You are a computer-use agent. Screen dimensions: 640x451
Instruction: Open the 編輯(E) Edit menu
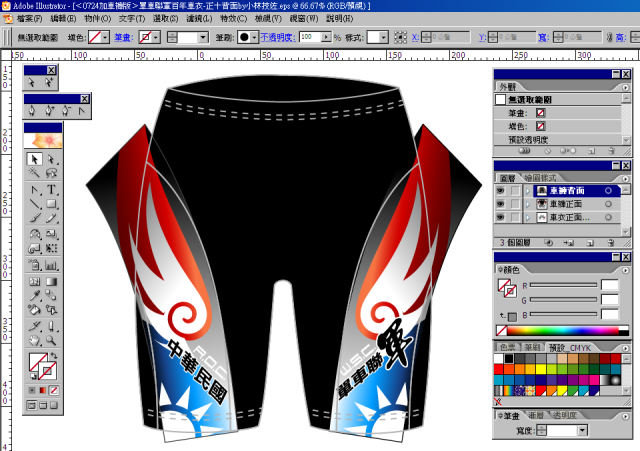pos(63,18)
